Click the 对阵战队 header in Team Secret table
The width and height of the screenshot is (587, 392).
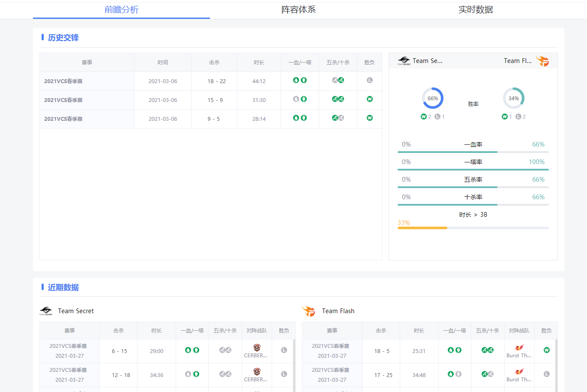[x=257, y=331]
